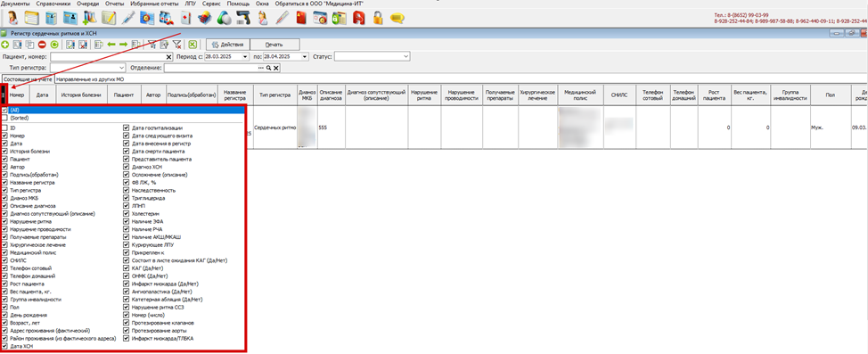Click the 'Действия' button

pyautogui.click(x=227, y=45)
